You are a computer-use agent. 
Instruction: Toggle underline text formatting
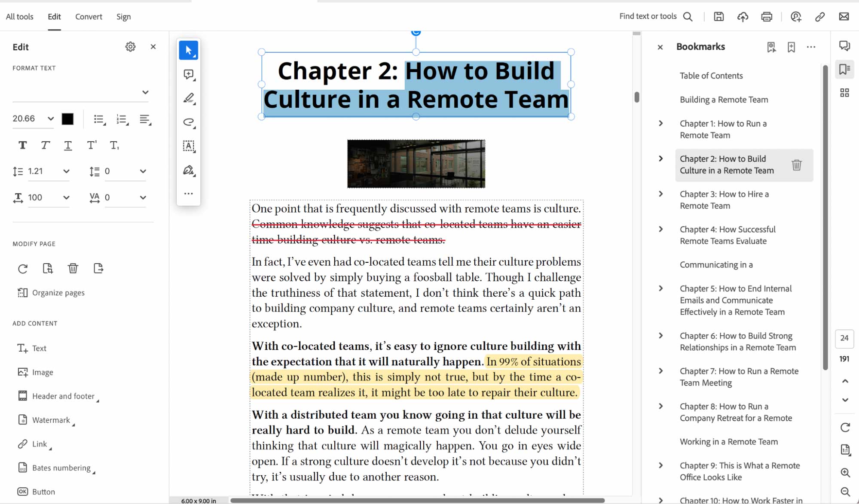click(x=68, y=146)
